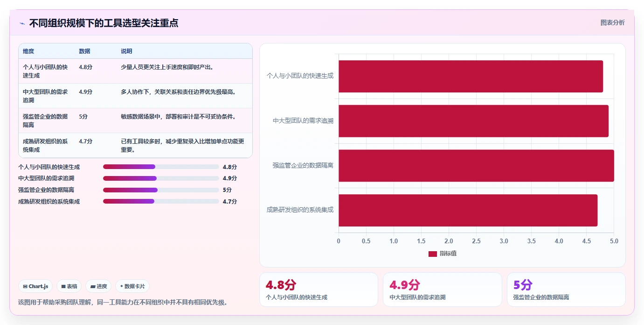644x325 pixels.
Task: Open the purple 5分 data card
Action: click(566, 290)
